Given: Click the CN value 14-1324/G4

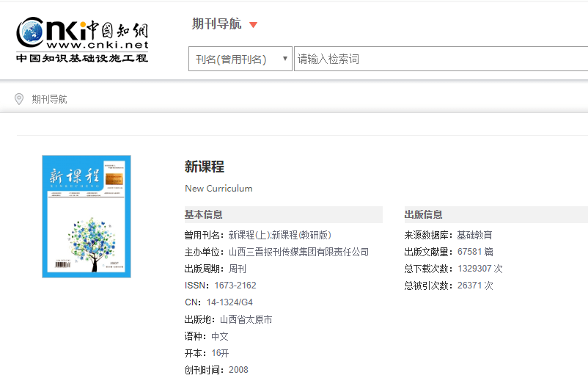Looking at the screenshot, I should point(229,302).
